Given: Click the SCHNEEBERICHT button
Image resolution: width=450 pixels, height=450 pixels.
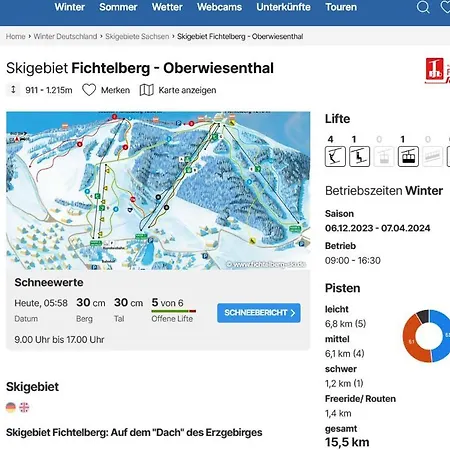Looking at the screenshot, I should pos(259,313).
